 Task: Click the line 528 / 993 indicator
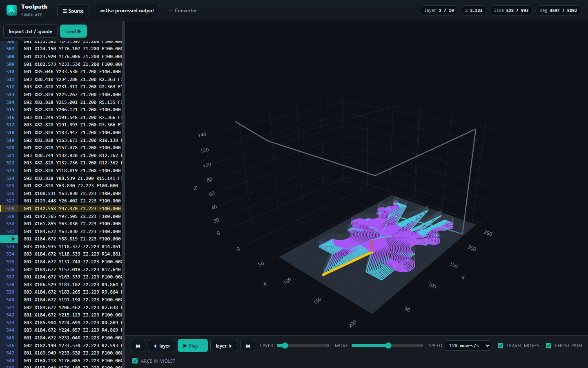[511, 10]
